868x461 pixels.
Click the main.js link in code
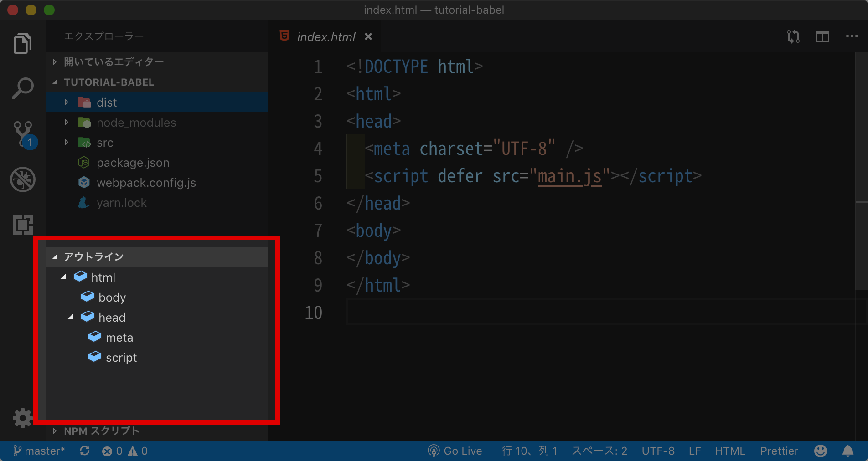coord(569,176)
